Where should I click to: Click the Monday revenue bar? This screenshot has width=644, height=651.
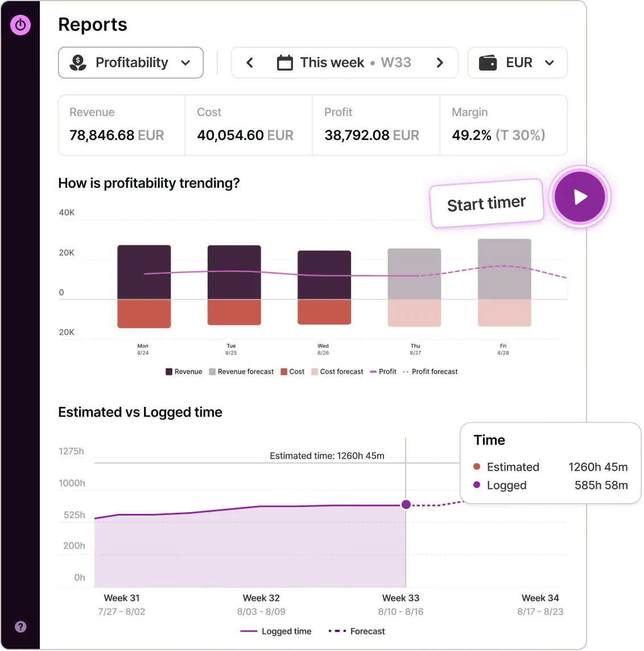coord(144,272)
